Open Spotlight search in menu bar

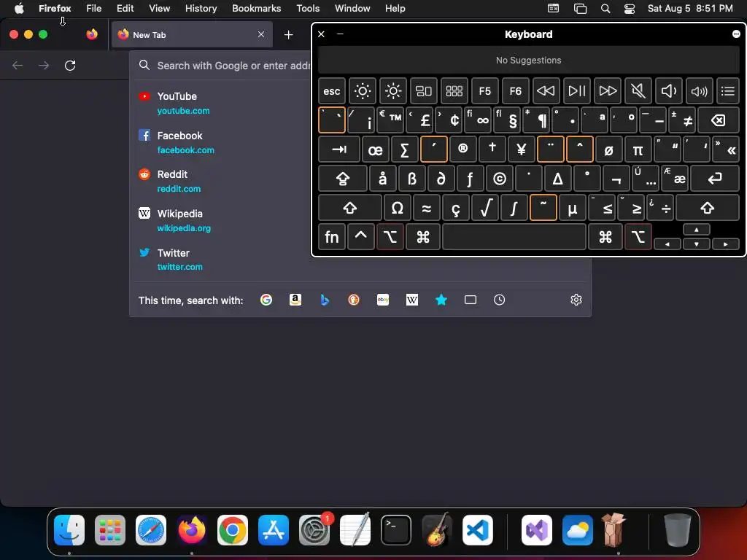click(605, 8)
